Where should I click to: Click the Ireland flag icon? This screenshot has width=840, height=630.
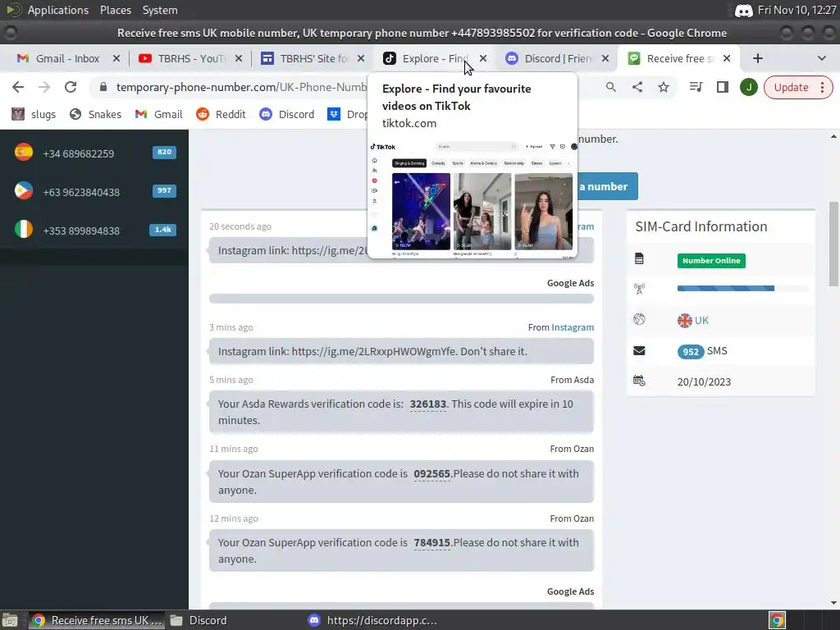coord(24,230)
